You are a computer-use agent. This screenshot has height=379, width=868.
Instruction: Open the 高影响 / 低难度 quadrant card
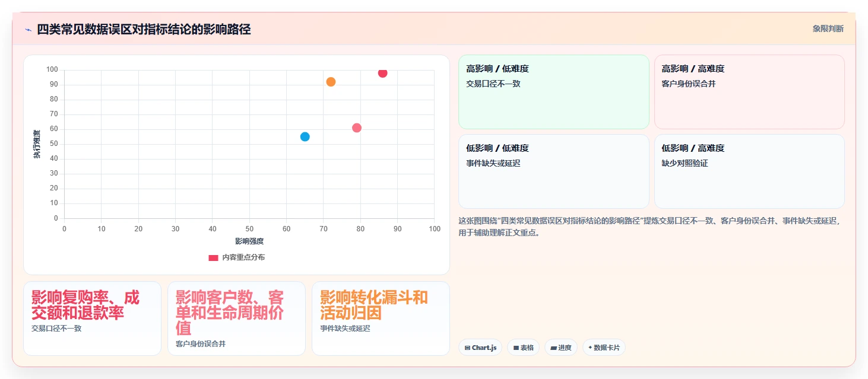pos(553,92)
